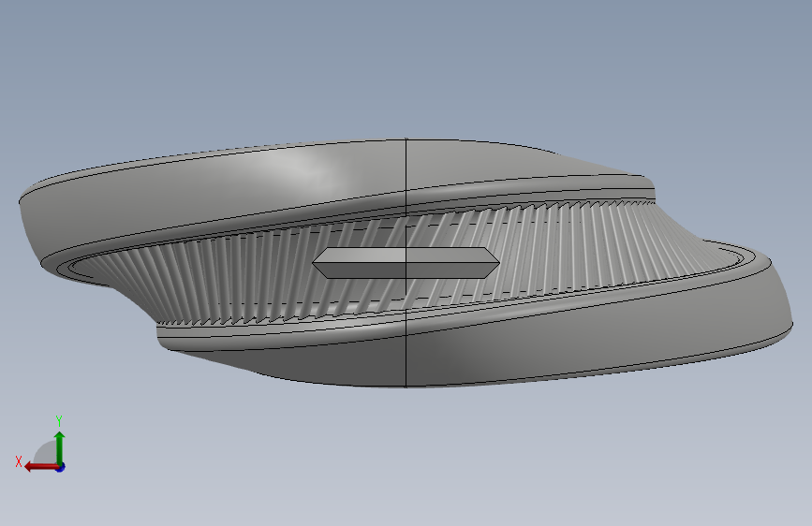The image size is (812, 526).
Task: Select the rectangular key bar at model center
Action: point(406,263)
